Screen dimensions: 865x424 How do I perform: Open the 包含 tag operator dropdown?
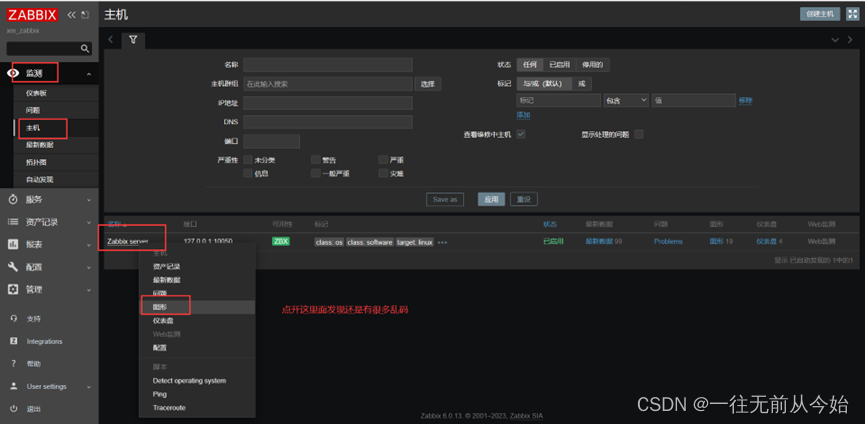tap(626, 100)
